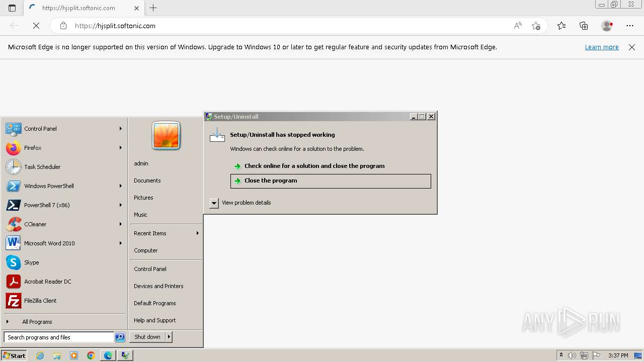The image size is (644, 362).
Task: Expand Recent Items submenu arrow
Action: coord(198,233)
